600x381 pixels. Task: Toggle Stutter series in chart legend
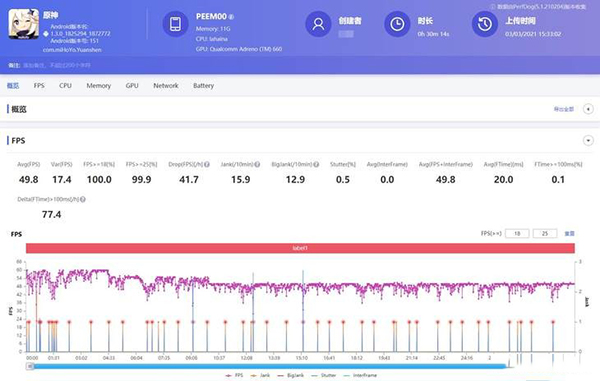point(324,375)
